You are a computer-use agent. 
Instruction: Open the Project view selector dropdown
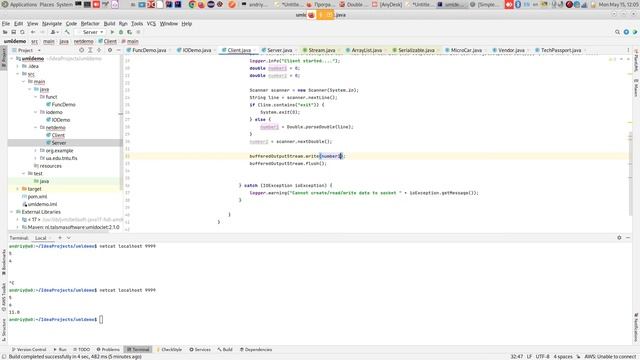pos(27,50)
